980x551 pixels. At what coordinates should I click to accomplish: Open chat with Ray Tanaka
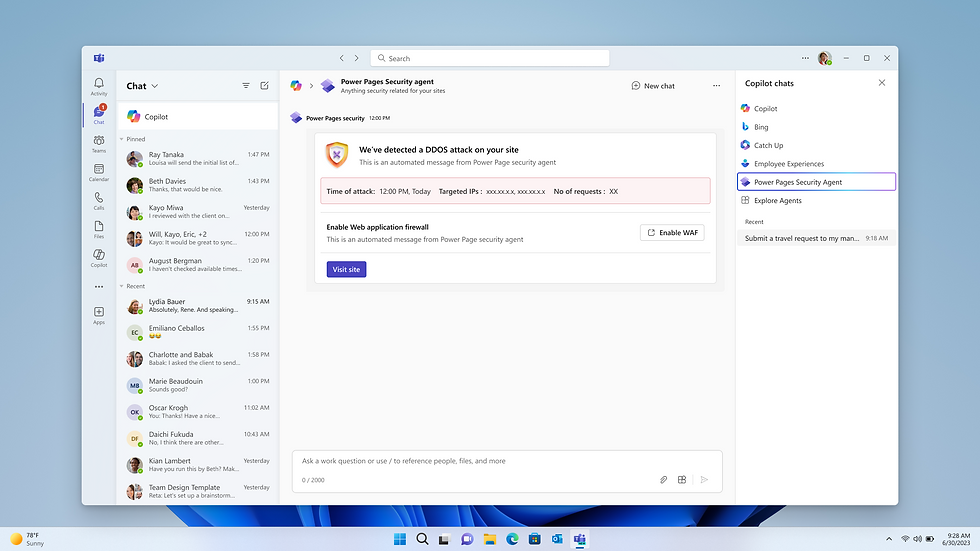click(x=198, y=159)
